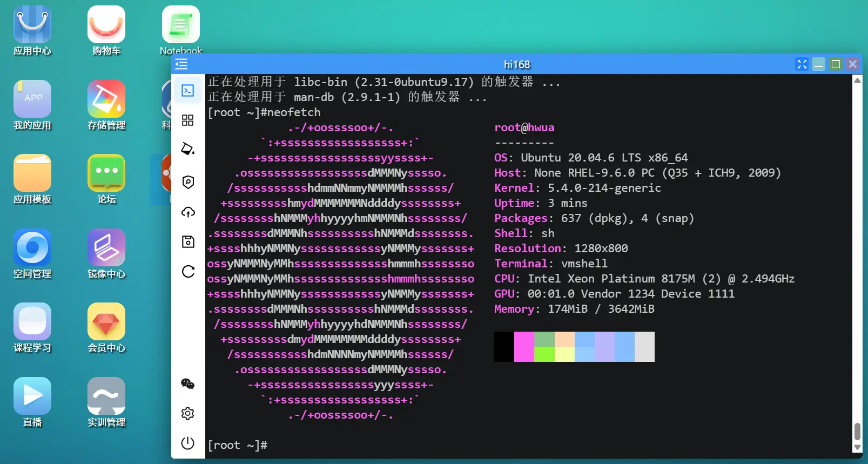Open the shield security icon in sidebar
868x464 pixels.
188,182
